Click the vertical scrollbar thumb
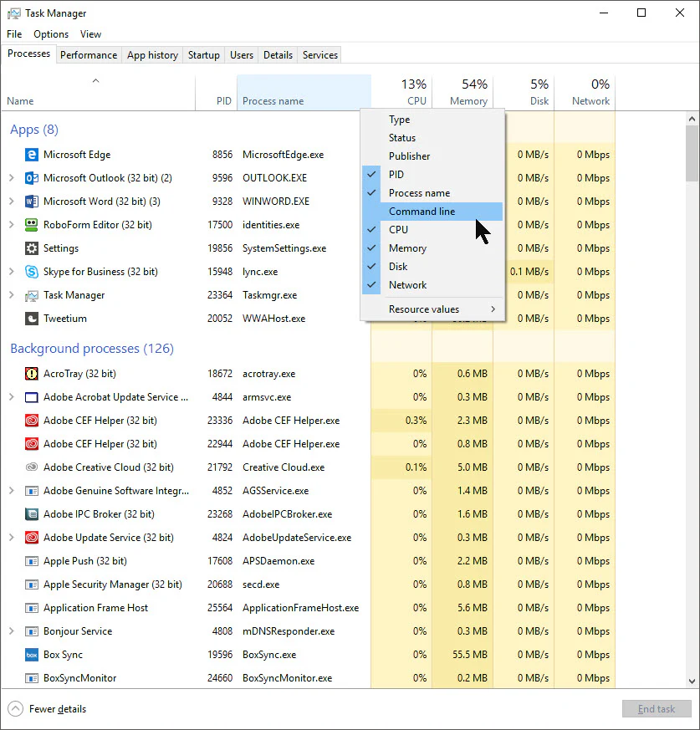The height and width of the screenshot is (730, 700). (x=692, y=153)
